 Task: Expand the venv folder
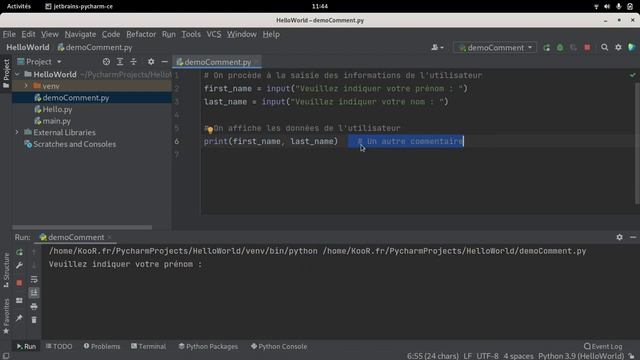26,86
